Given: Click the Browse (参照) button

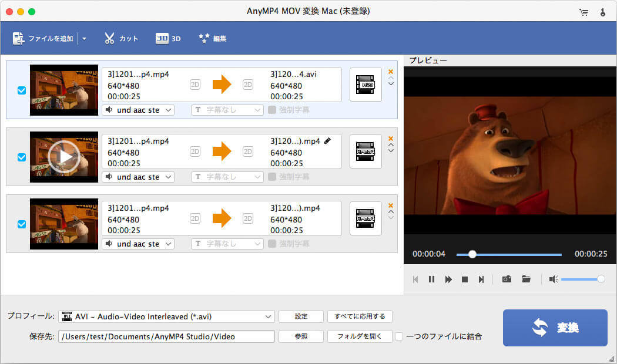Looking at the screenshot, I should tap(301, 336).
